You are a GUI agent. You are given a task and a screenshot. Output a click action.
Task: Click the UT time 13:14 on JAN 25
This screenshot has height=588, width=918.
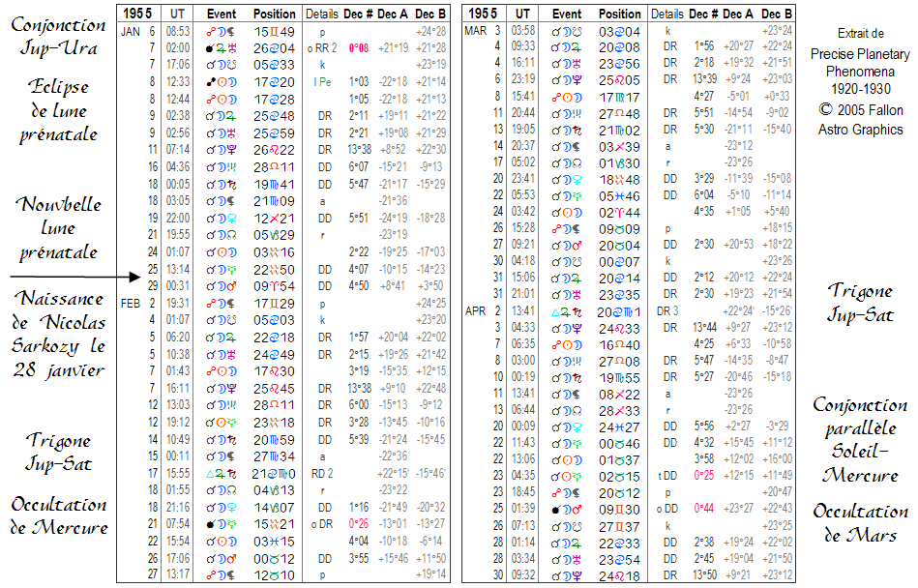pyautogui.click(x=177, y=270)
